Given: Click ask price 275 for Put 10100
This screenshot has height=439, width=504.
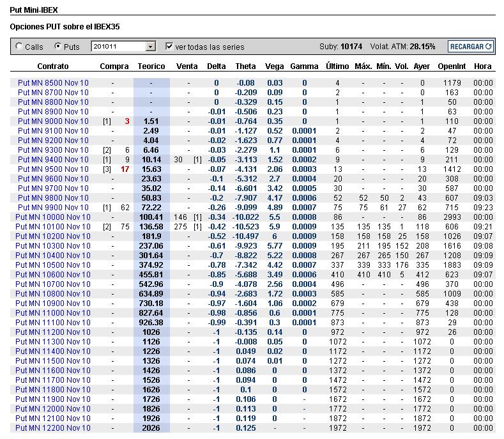Looking at the screenshot, I should tap(180, 227).
